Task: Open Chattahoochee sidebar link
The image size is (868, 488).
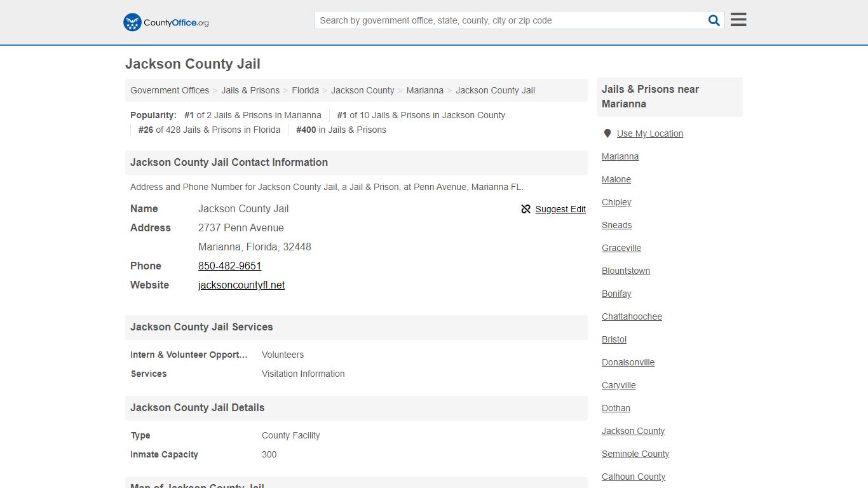Action: (x=632, y=316)
